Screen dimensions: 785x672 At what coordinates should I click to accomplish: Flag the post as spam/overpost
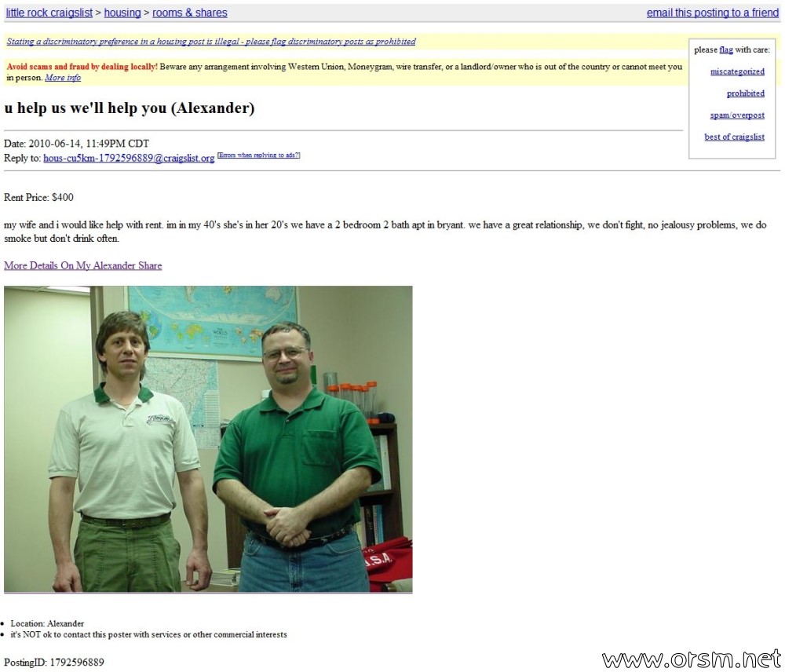point(737,115)
